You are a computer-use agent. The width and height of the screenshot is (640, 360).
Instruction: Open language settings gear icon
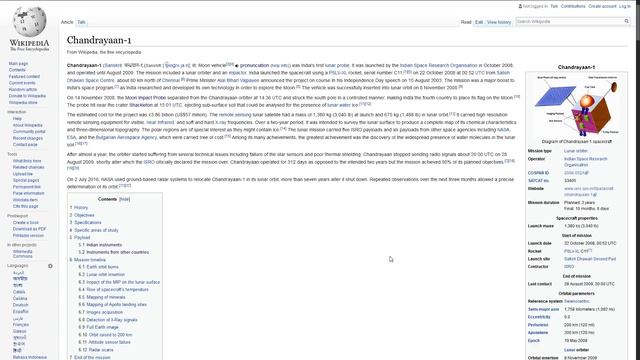coord(50,266)
